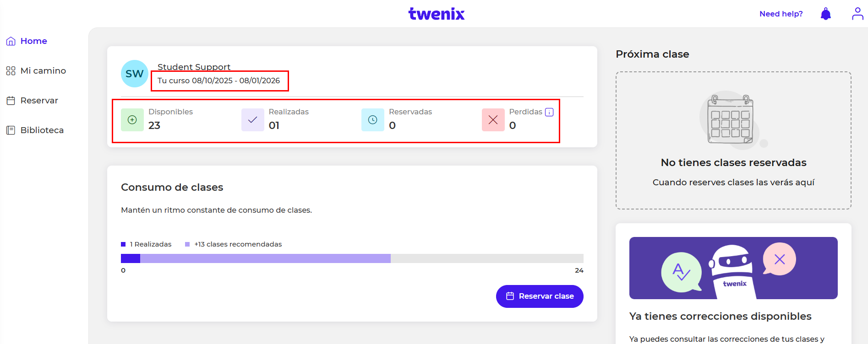Open the user profile icon
This screenshot has height=344, width=868.
[857, 14]
